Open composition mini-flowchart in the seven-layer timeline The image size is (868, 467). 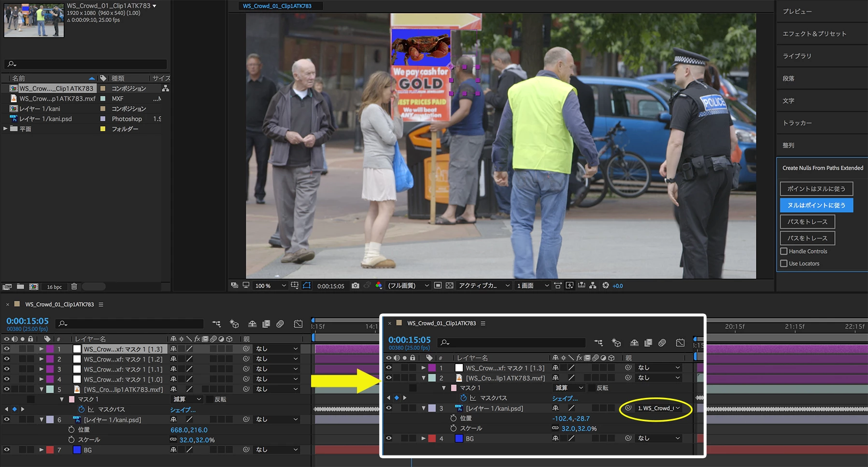(216, 324)
